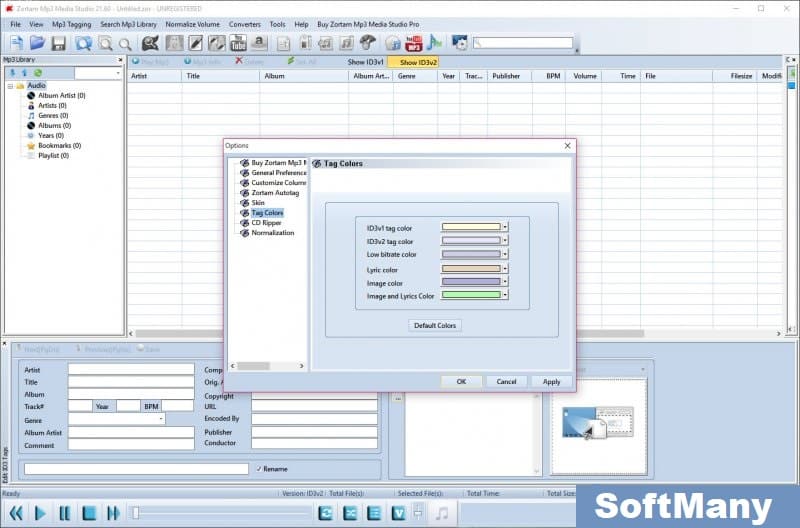This screenshot has width=800, height=528.
Task: Click the Amazon toolbar icon
Action: [259, 43]
